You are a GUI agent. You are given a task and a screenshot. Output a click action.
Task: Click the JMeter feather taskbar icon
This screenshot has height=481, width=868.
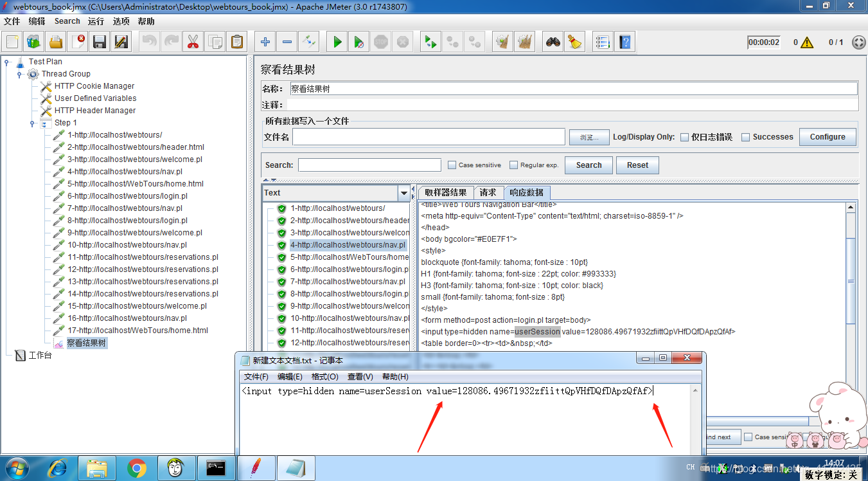[256, 468]
